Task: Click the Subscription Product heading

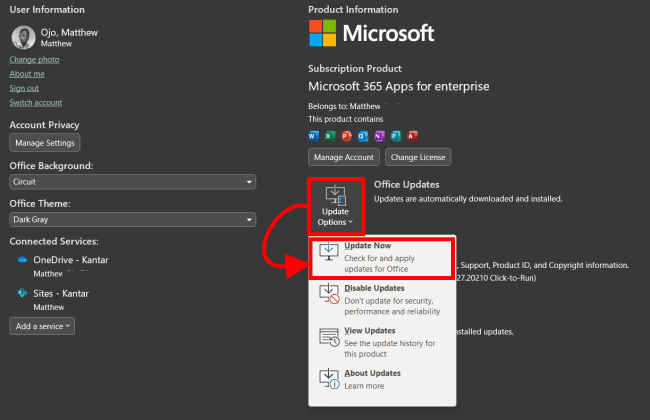Action: coord(355,68)
